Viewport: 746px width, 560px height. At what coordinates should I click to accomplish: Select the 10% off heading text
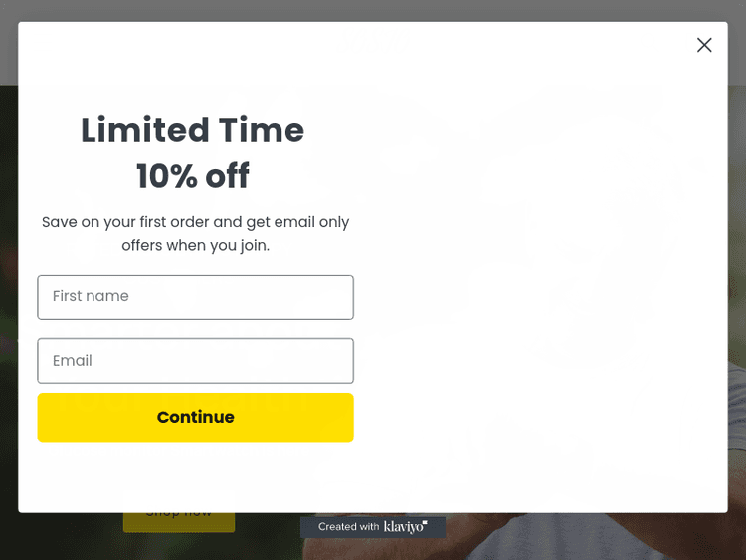point(192,176)
